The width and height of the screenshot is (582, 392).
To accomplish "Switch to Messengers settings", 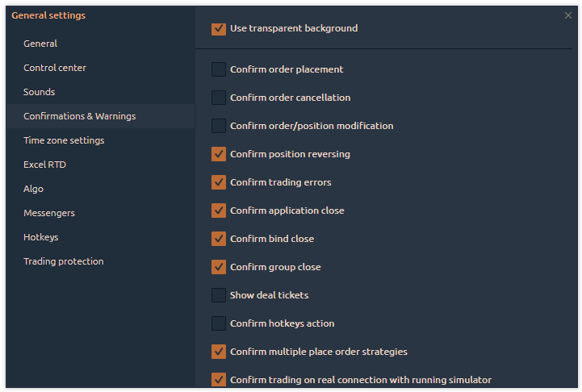I will click(49, 213).
